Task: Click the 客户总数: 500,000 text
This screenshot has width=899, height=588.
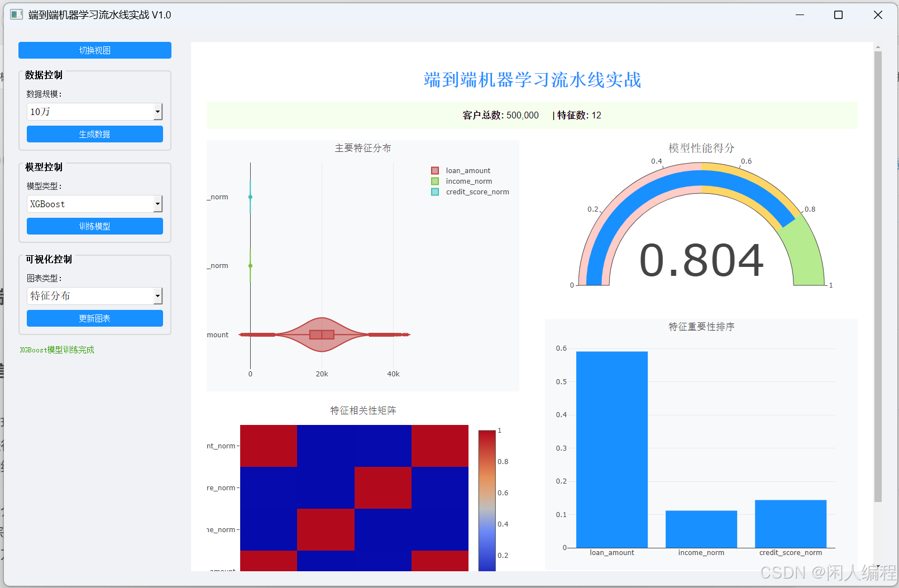Action: [501, 115]
